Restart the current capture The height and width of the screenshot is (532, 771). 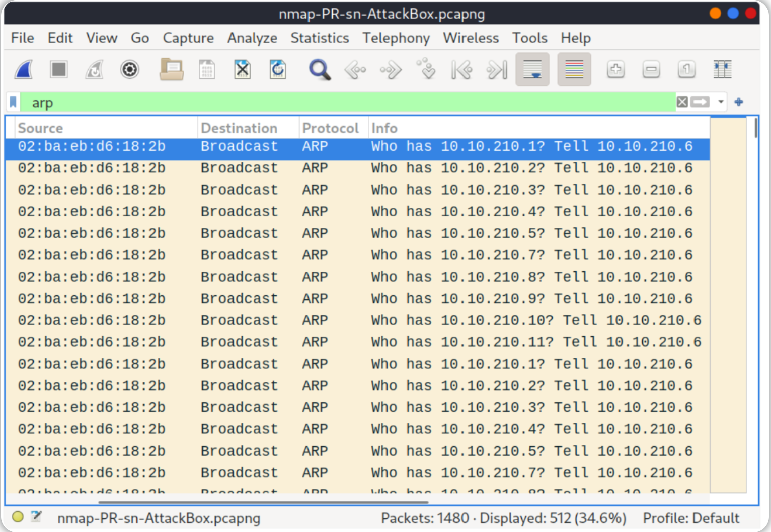coord(94,69)
